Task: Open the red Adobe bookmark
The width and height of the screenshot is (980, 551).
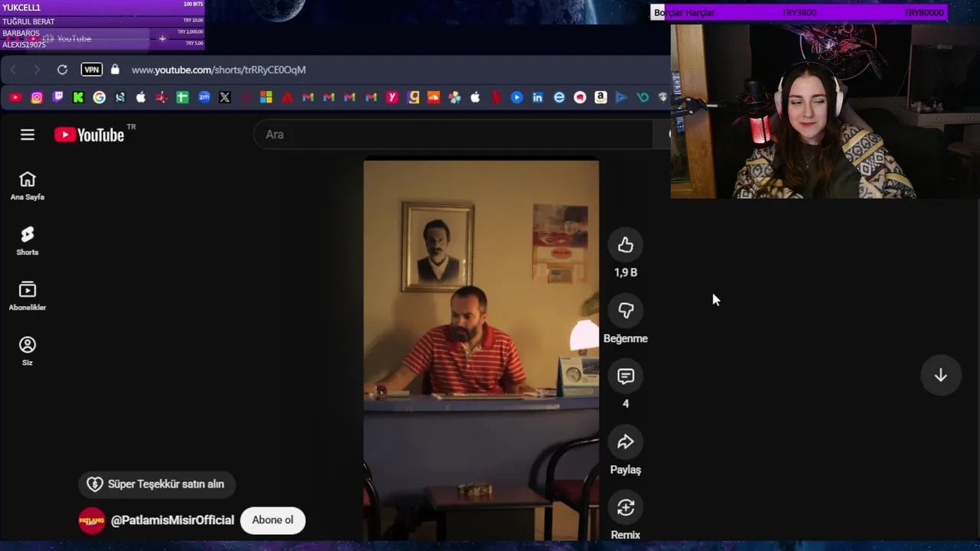Action: pyautogui.click(x=287, y=97)
